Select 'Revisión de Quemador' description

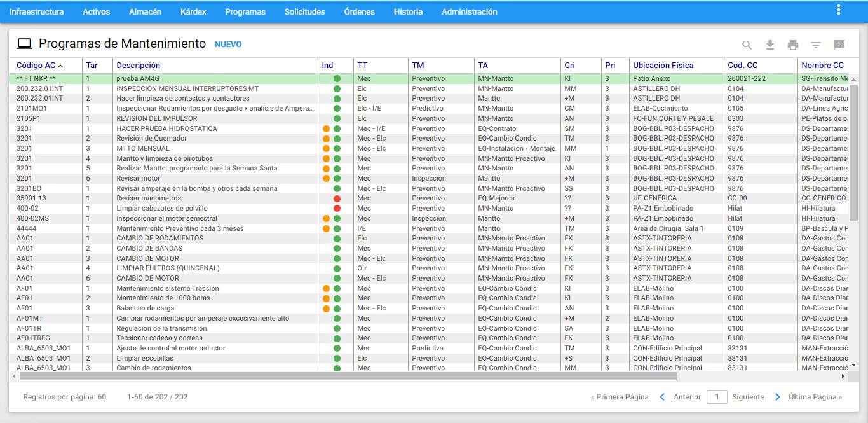pos(152,139)
